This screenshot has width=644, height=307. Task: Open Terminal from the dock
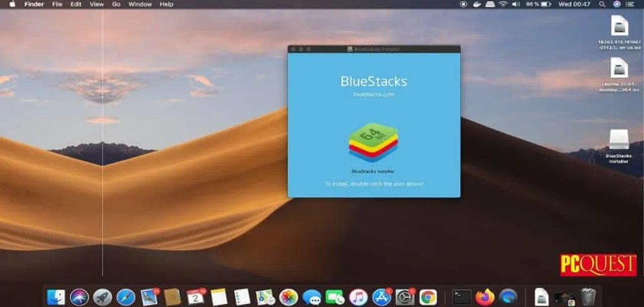[x=461, y=297]
